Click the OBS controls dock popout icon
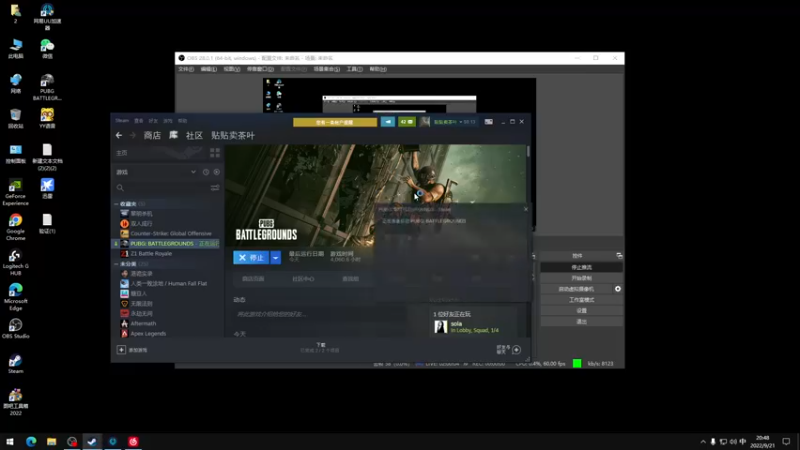 point(619,256)
